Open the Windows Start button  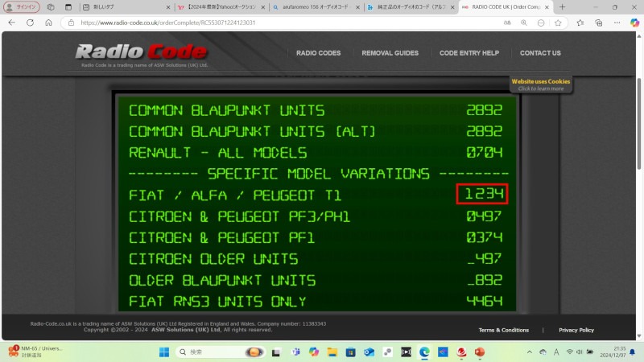point(164,352)
